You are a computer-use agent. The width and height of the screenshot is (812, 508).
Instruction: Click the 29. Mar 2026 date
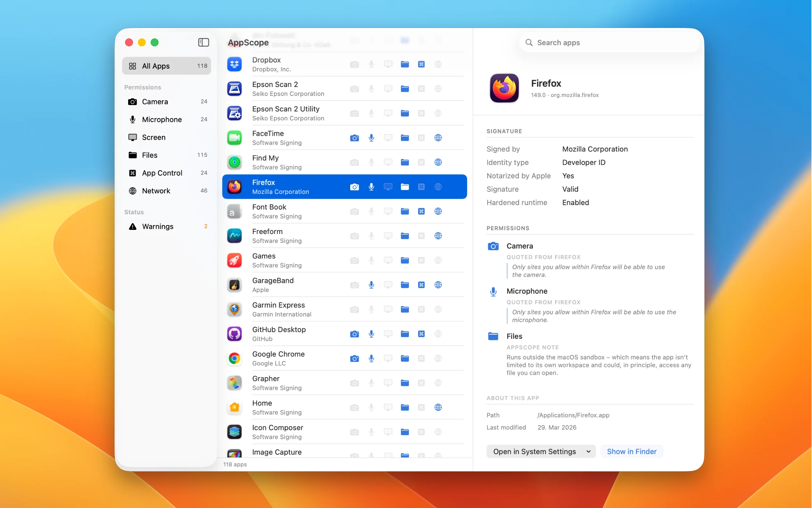(557, 427)
